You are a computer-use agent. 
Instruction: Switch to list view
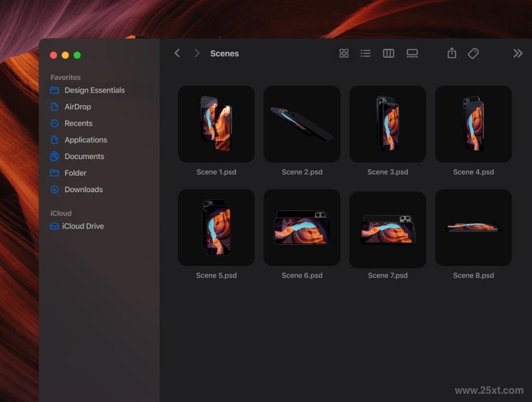[365, 53]
